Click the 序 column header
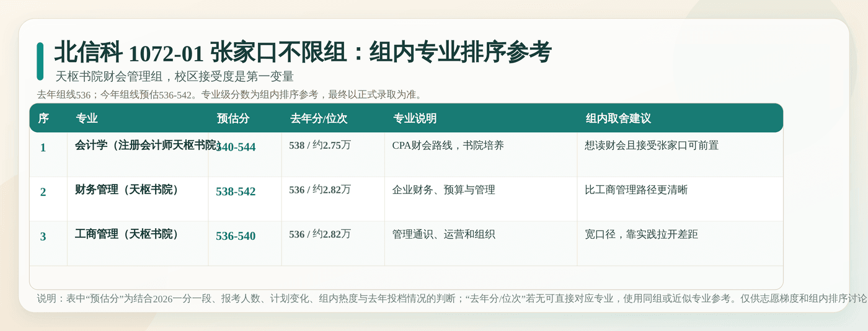The image size is (868, 331). (43, 118)
